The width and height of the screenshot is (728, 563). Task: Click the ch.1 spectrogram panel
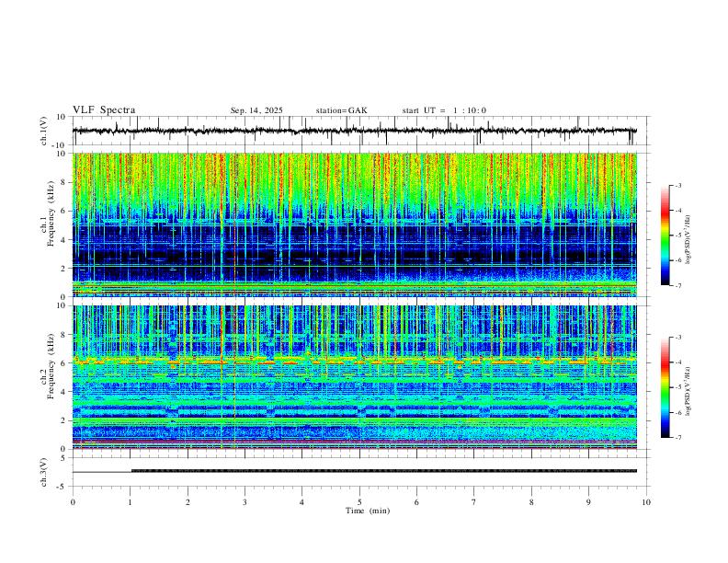[x=355, y=224]
